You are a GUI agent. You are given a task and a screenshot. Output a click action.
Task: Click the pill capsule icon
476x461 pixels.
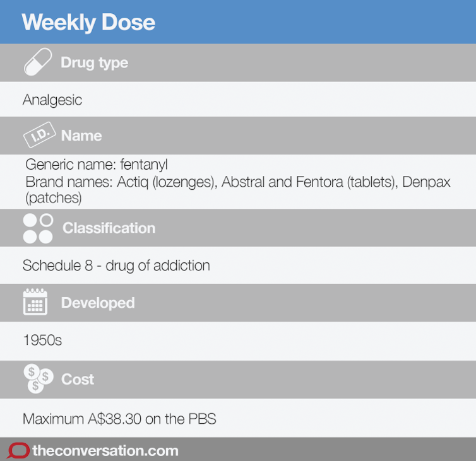click(39, 62)
